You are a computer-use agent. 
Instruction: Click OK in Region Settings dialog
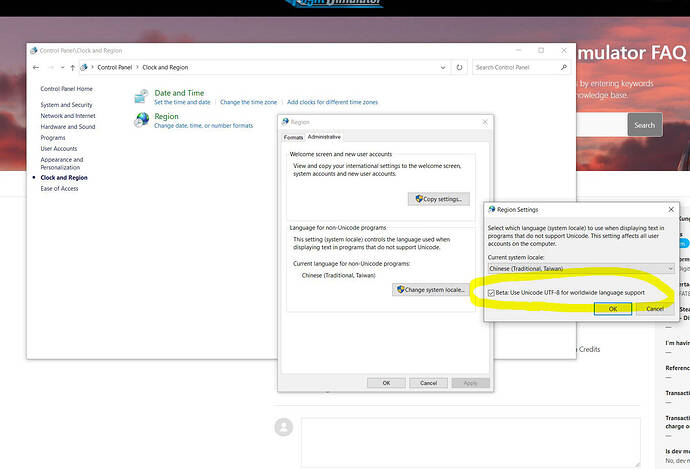tap(613, 309)
